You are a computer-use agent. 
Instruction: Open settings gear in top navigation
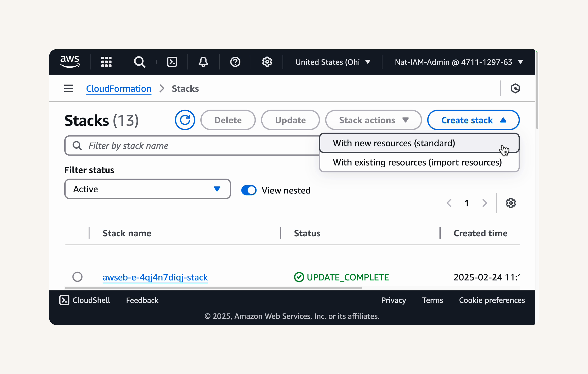[267, 62]
